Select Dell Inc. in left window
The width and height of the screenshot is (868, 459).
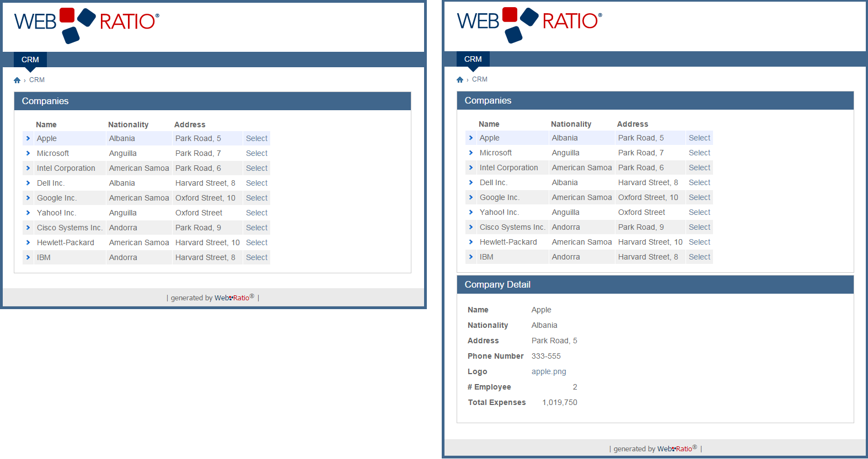(256, 183)
